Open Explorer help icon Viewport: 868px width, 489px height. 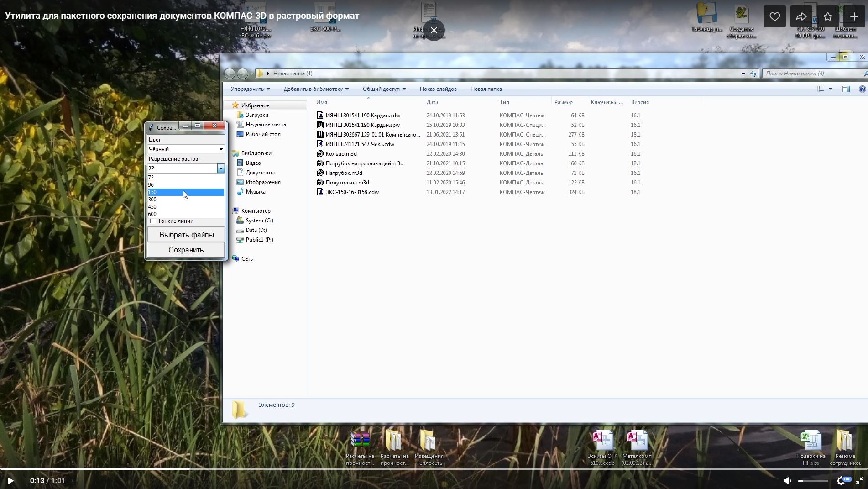coord(862,89)
